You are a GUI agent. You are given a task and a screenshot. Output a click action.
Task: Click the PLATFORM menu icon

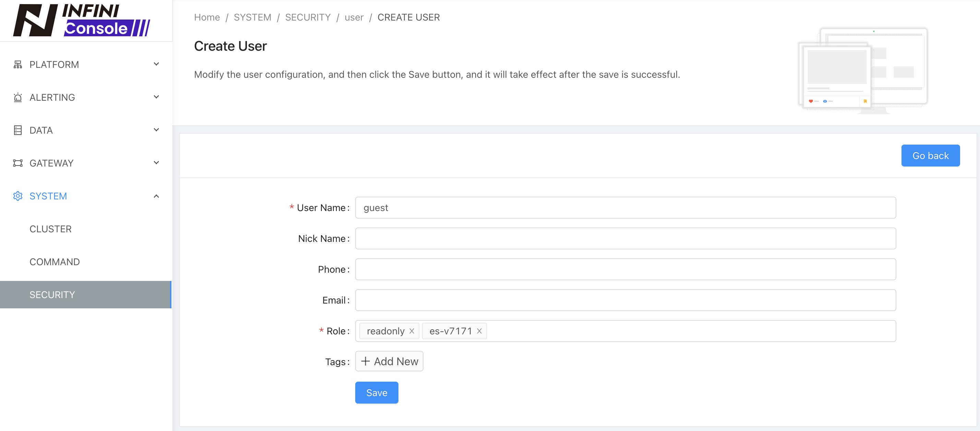pos(17,64)
